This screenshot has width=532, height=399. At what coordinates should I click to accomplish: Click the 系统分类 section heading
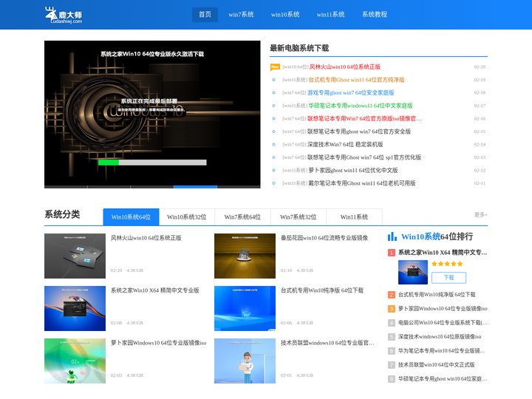click(x=62, y=214)
